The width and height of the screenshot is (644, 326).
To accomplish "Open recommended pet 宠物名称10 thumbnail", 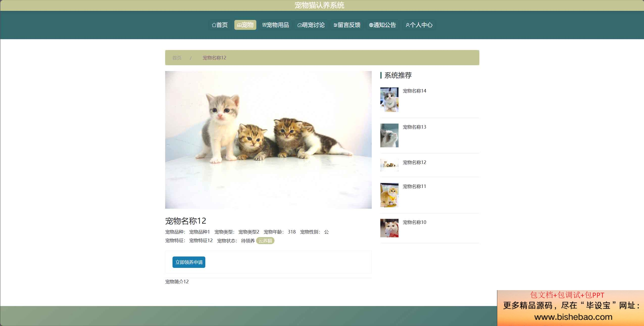I will [389, 228].
